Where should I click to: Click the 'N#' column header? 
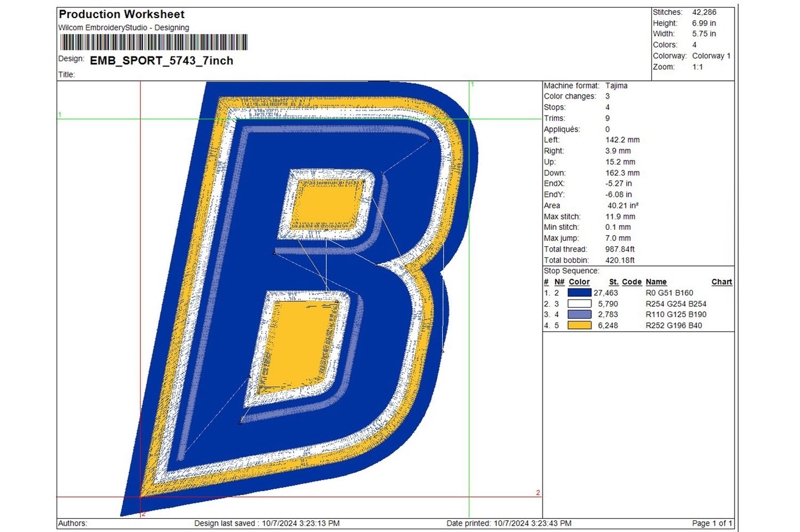tap(559, 282)
